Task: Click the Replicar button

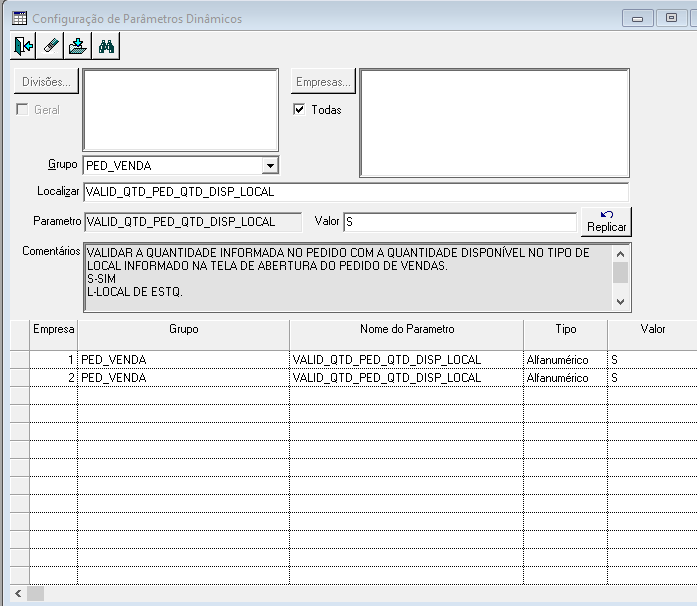Action: coord(606,221)
